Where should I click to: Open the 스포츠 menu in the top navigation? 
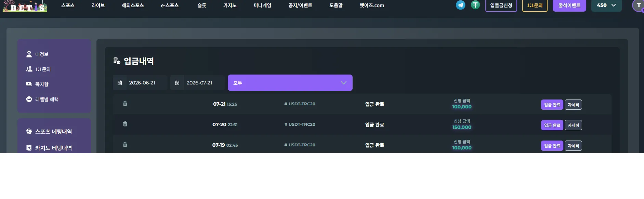68,5
